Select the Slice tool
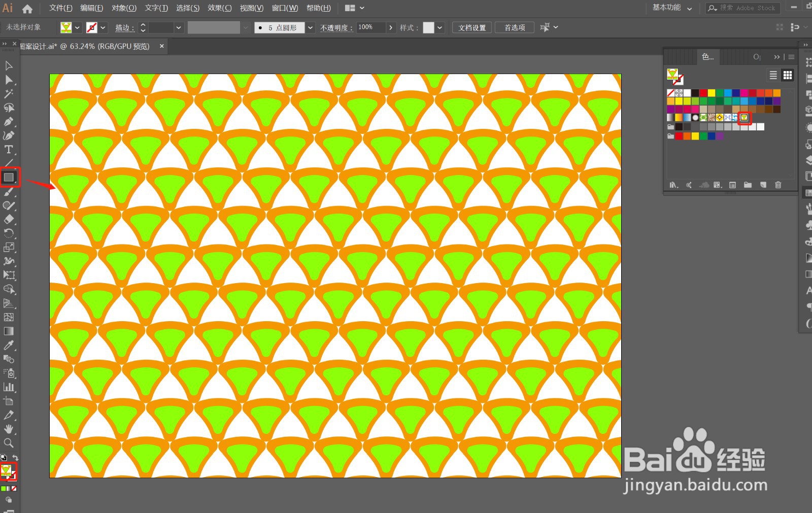The width and height of the screenshot is (812, 513). point(9,415)
